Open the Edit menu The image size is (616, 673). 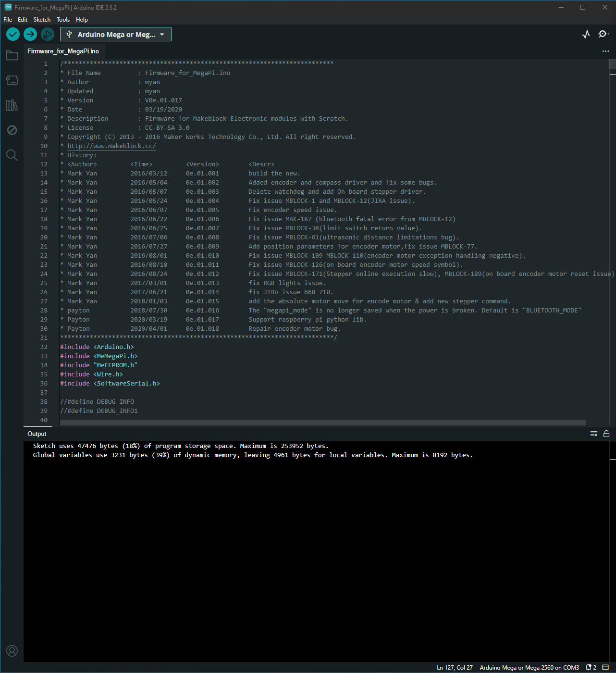[x=23, y=20]
